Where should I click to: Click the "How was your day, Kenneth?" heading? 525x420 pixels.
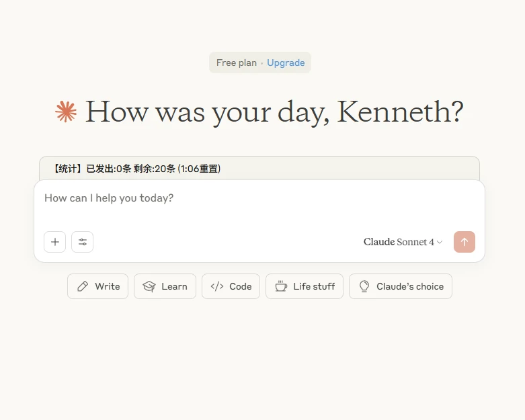point(274,112)
